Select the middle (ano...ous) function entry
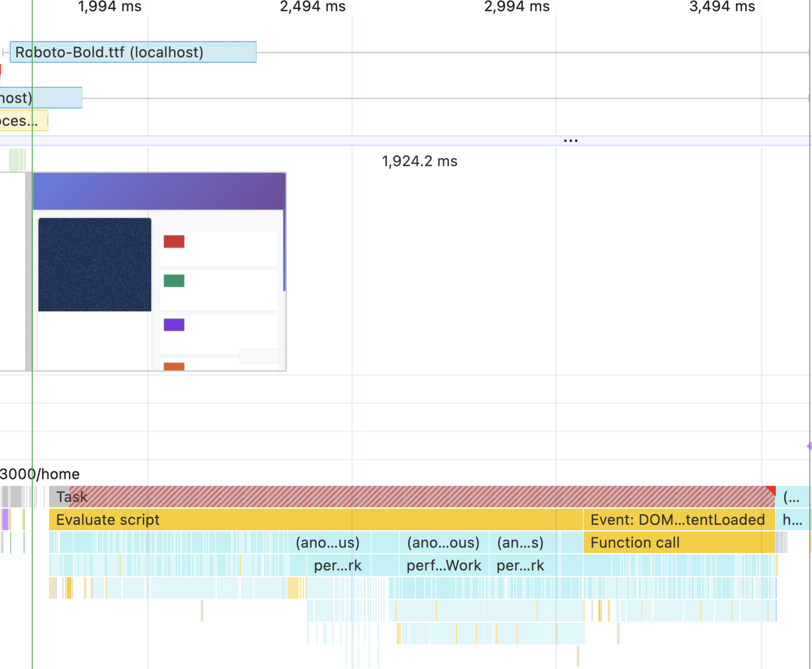Image resolution: width=812 pixels, height=669 pixels. pos(443,543)
